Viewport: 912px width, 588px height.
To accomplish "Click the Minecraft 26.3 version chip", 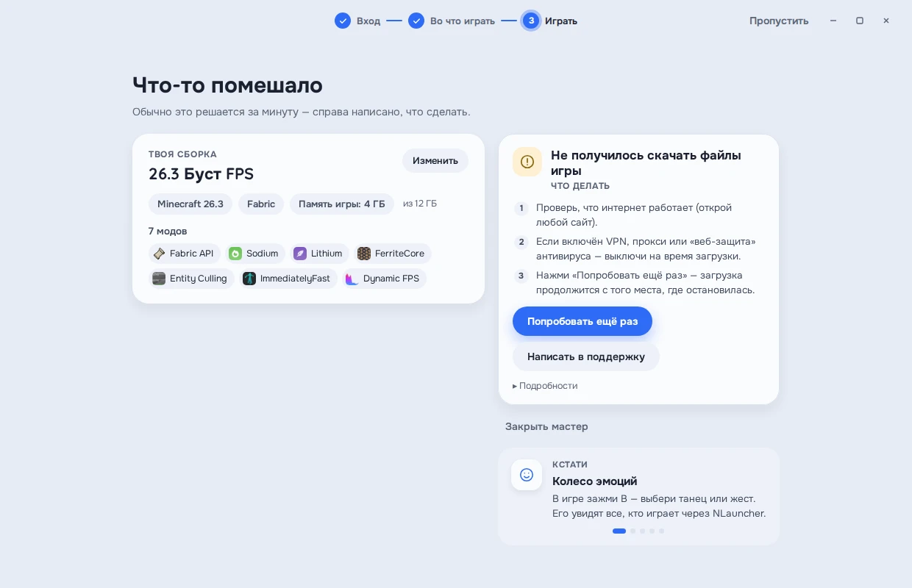I will pos(190,204).
